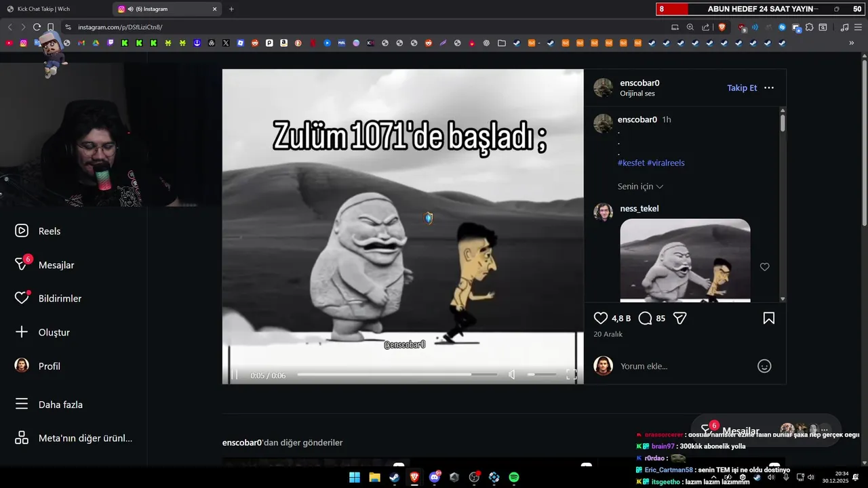The width and height of the screenshot is (868, 488).
Task: Open #kesfet hashtag link
Action: 631,163
